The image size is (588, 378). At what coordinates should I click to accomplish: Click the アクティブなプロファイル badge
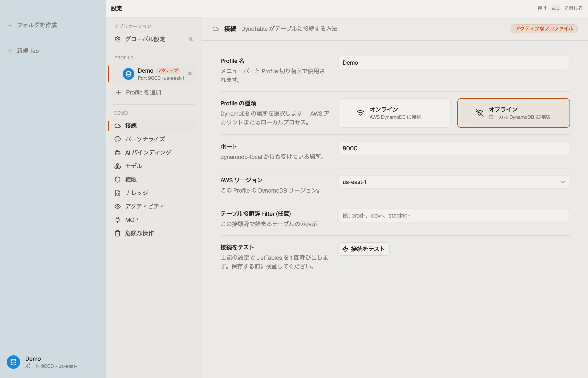pyautogui.click(x=544, y=29)
